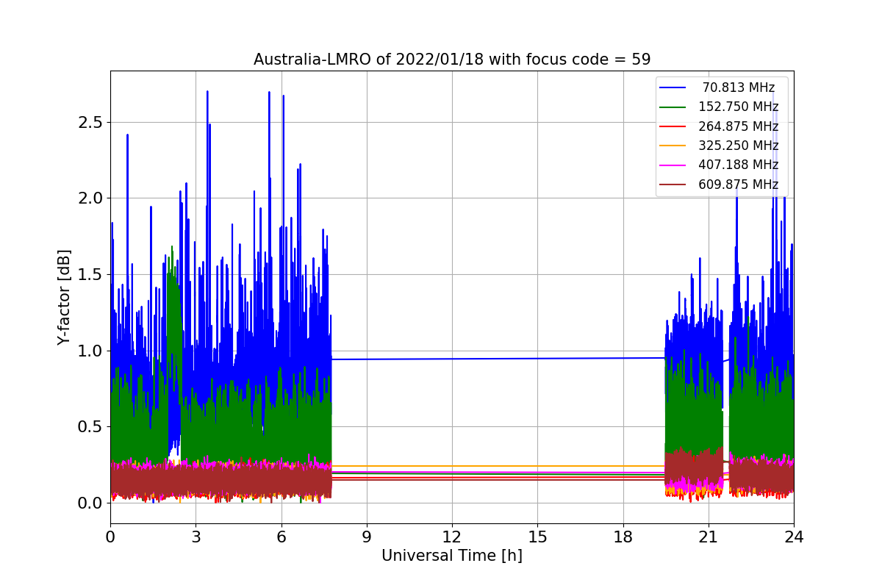The image size is (882, 588).
Task: Click the x-axis tick label 9
Action: (x=367, y=537)
